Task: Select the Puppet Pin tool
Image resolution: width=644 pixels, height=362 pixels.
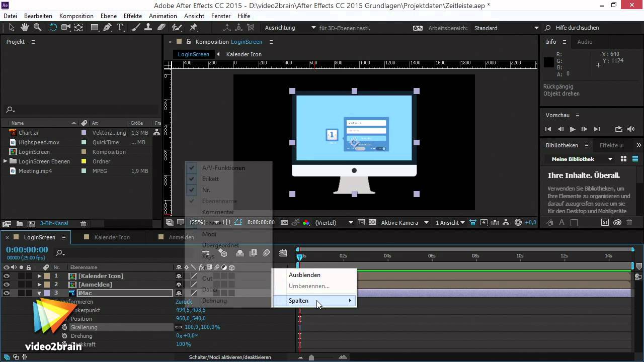Action: pyautogui.click(x=193, y=28)
